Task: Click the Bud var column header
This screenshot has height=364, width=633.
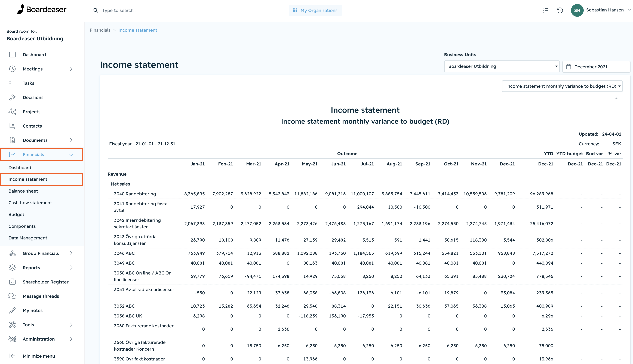Action: (x=595, y=153)
